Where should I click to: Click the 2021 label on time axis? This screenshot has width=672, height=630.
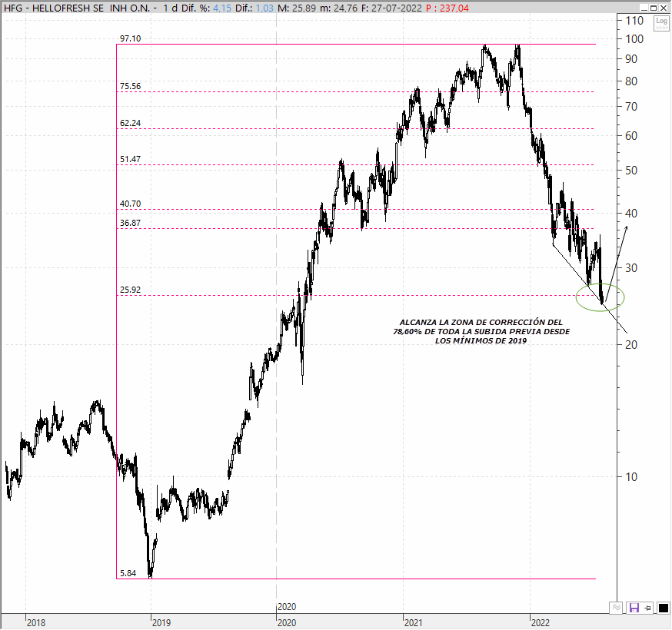point(413,622)
